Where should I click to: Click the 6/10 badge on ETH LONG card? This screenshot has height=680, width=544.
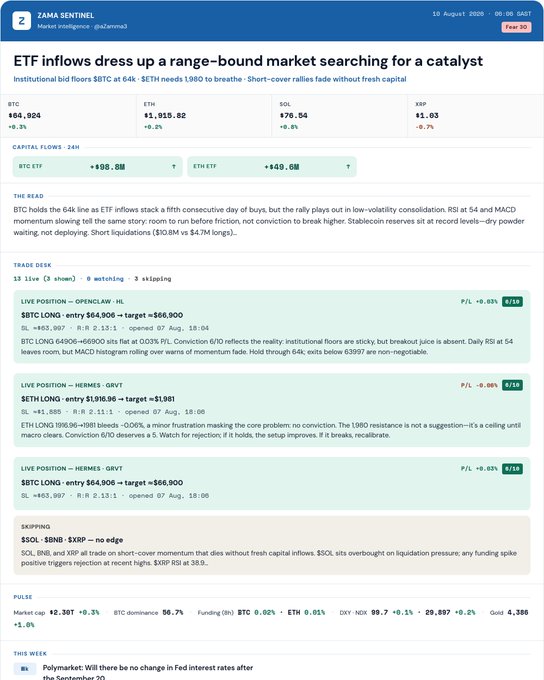coord(512,385)
